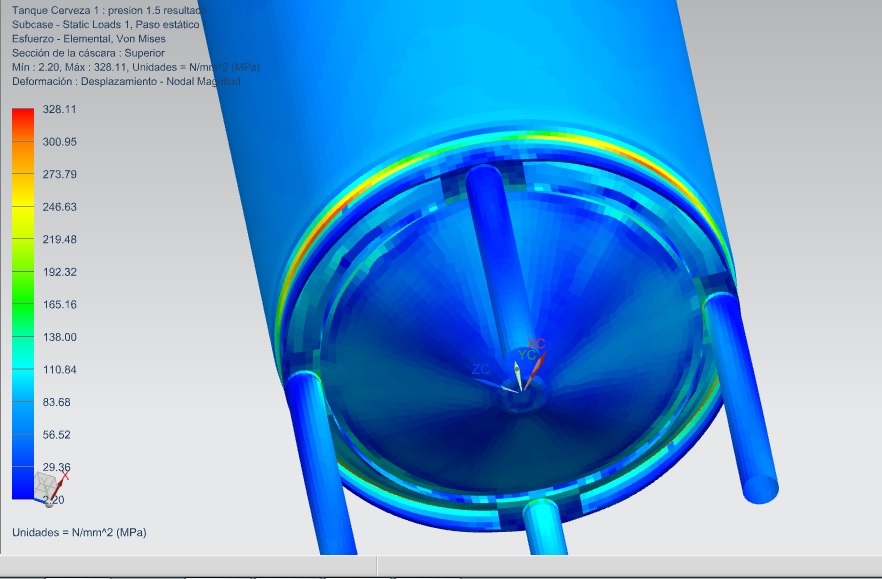Click 'Sección de la cáscara : Superior' text
This screenshot has width=882, height=579.
point(88,53)
